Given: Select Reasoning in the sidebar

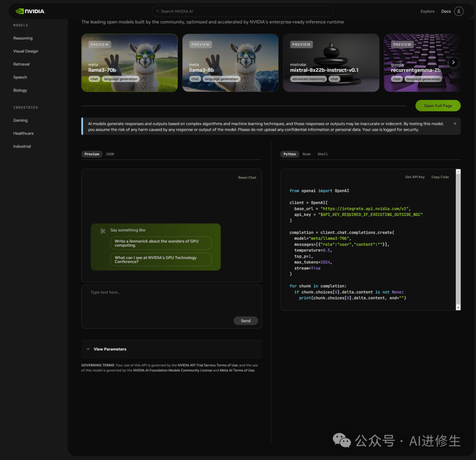Looking at the screenshot, I should tap(23, 38).
